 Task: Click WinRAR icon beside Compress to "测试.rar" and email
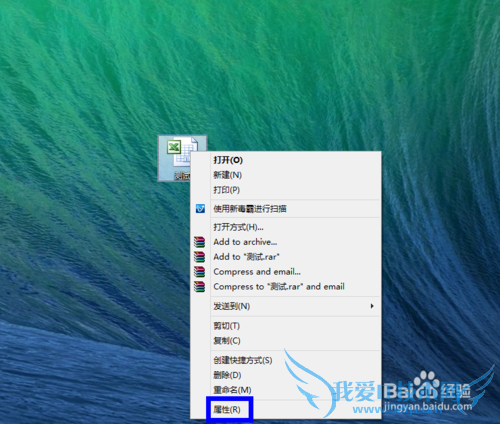[199, 287]
